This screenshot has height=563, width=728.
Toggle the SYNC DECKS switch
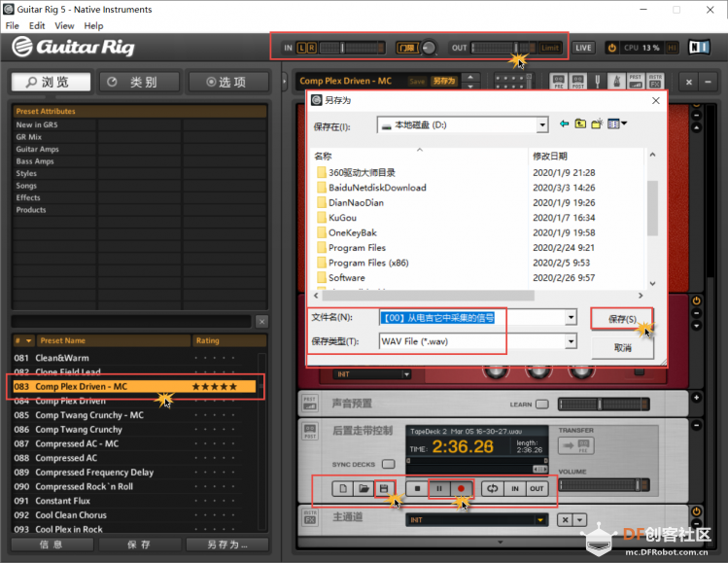point(388,464)
